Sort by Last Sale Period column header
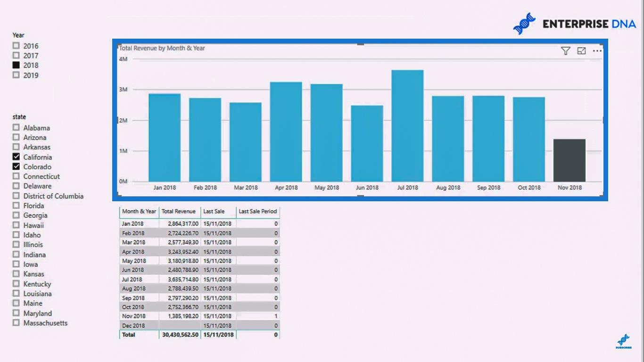The width and height of the screenshot is (644, 362). [x=258, y=211]
